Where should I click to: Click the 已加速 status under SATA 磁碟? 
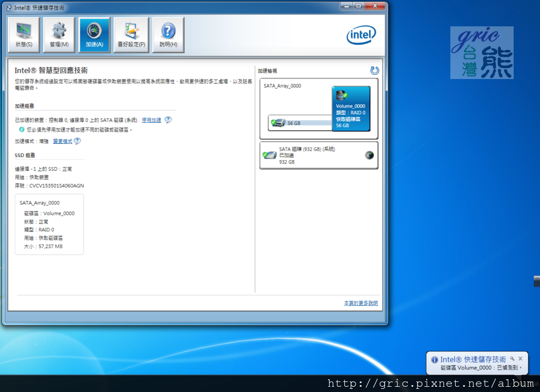click(x=286, y=155)
